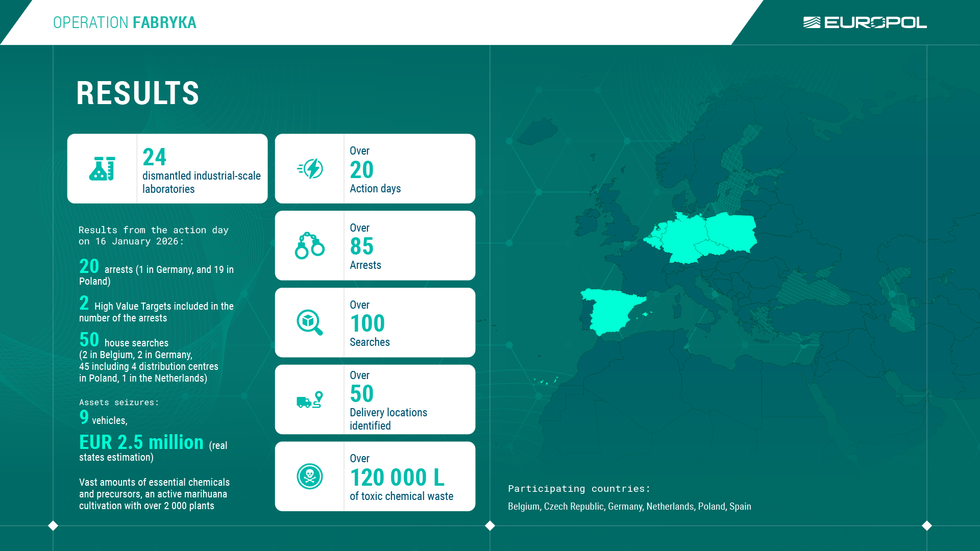Click the 'Assets seizures' section heading
980x551 pixels.
(119, 402)
